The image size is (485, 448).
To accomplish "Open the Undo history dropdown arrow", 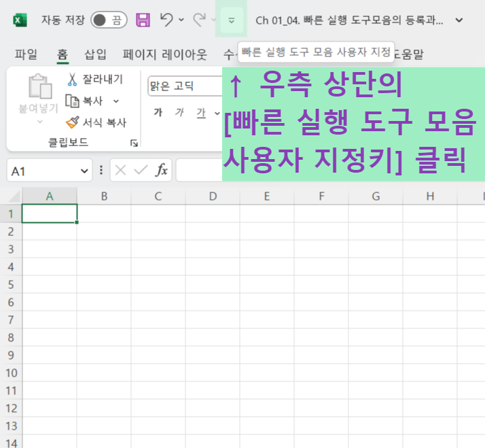I will (x=181, y=20).
